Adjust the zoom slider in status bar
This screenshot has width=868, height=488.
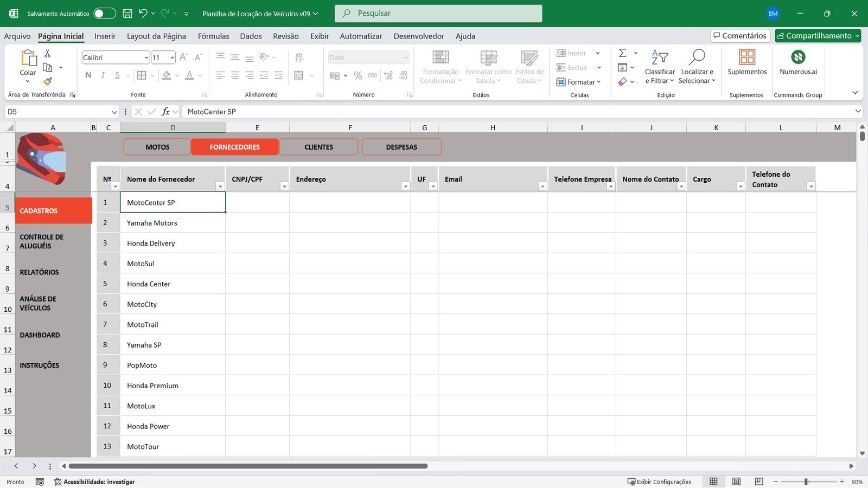(x=807, y=481)
